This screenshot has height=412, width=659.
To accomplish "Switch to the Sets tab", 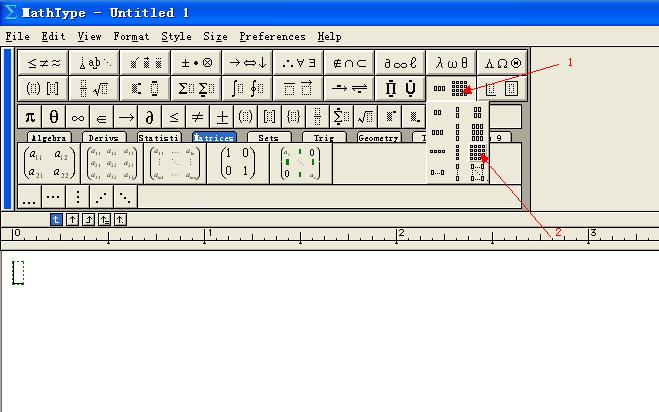I will 269,137.
